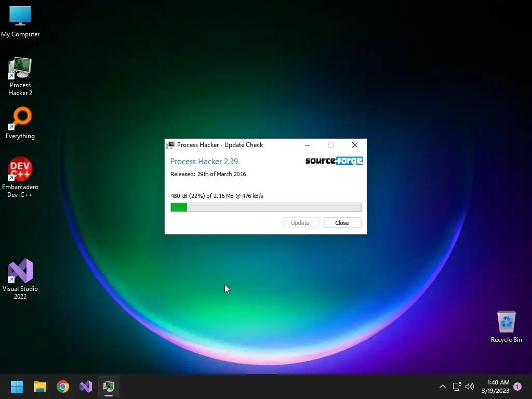Screen dimensions: 532x399
Task: Select the Process Hacker 2 desktop shortcut
Action: (20, 76)
